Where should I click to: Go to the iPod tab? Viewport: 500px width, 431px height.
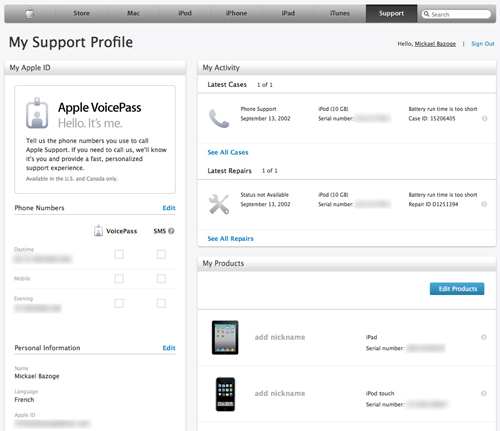185,13
